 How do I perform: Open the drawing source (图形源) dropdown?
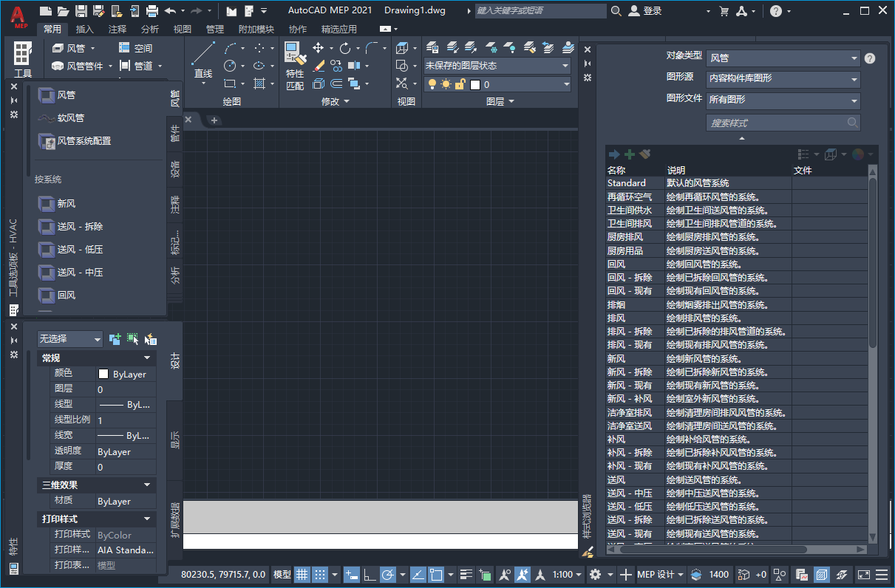coord(783,78)
